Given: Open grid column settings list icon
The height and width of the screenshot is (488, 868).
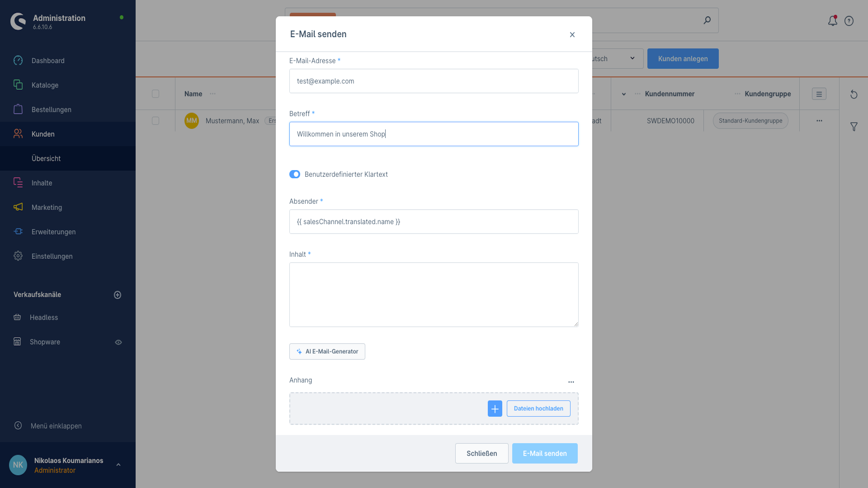Looking at the screenshot, I should tap(819, 94).
